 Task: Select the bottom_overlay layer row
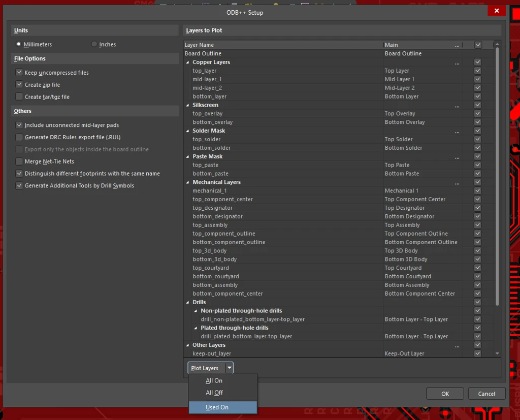(x=339, y=122)
